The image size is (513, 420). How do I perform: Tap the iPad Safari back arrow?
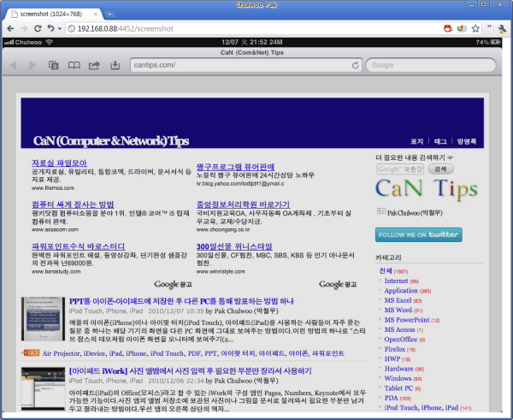(x=13, y=65)
